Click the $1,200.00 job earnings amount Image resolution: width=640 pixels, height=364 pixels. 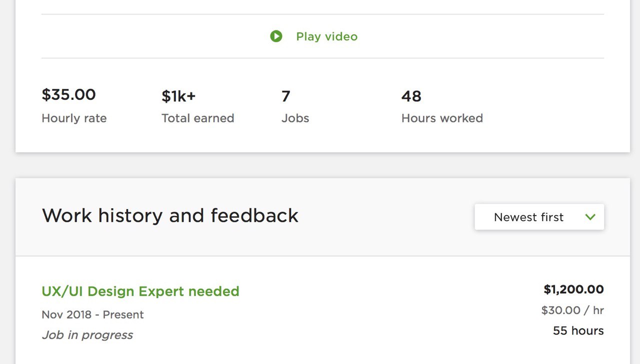(x=573, y=289)
